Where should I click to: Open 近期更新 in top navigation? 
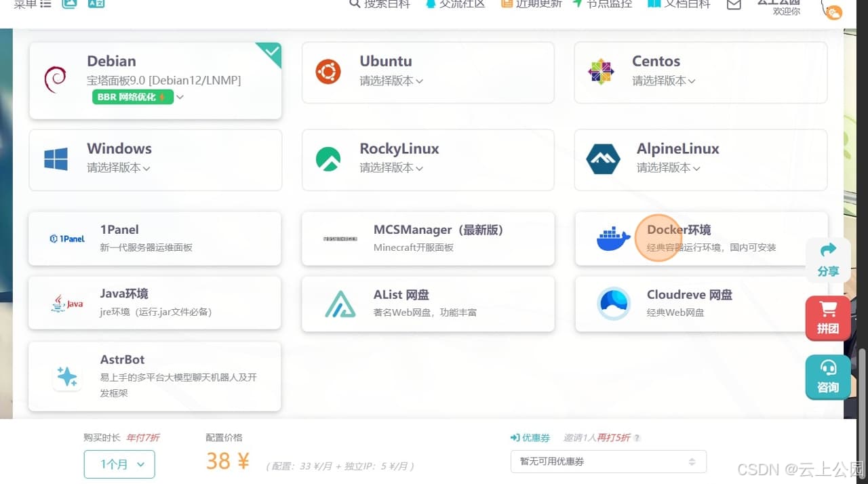(532, 3)
